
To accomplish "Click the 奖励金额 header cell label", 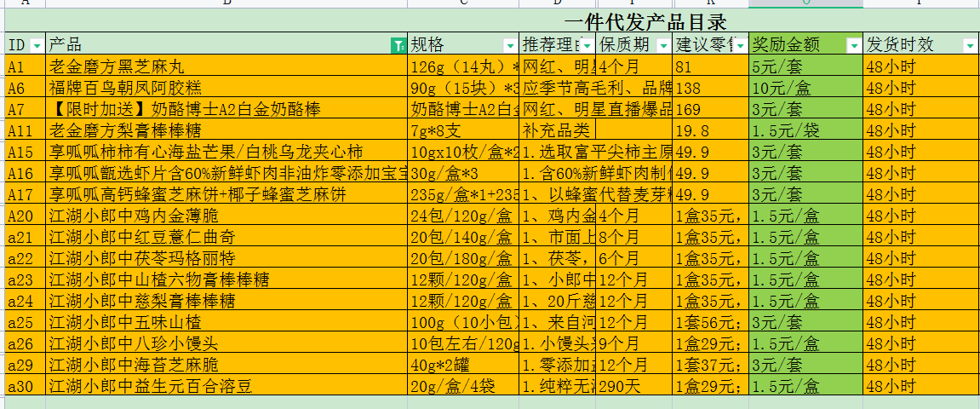I will click(x=785, y=44).
